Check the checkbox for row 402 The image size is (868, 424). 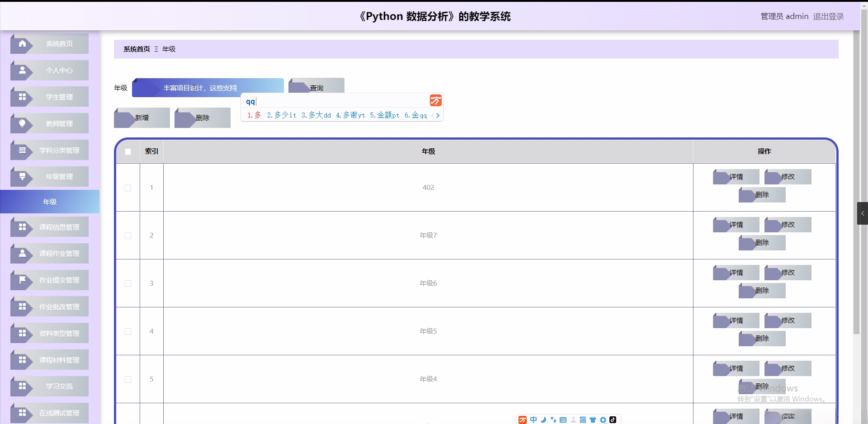[x=128, y=188]
